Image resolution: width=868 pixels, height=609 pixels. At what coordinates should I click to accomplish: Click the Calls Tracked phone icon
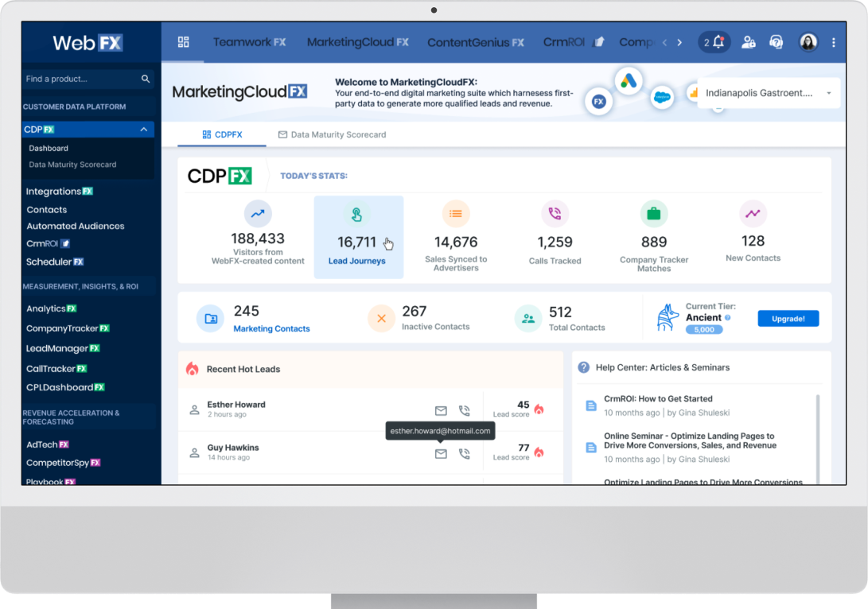tap(555, 214)
